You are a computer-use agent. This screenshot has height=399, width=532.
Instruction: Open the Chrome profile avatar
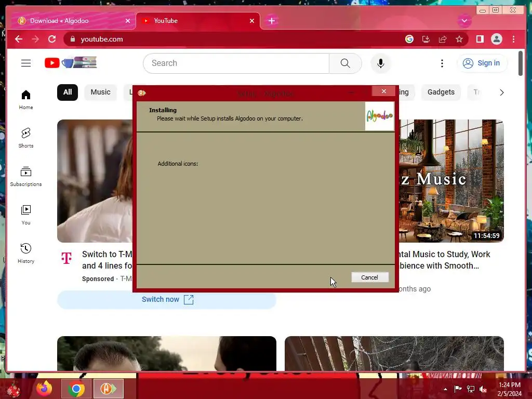click(496, 39)
